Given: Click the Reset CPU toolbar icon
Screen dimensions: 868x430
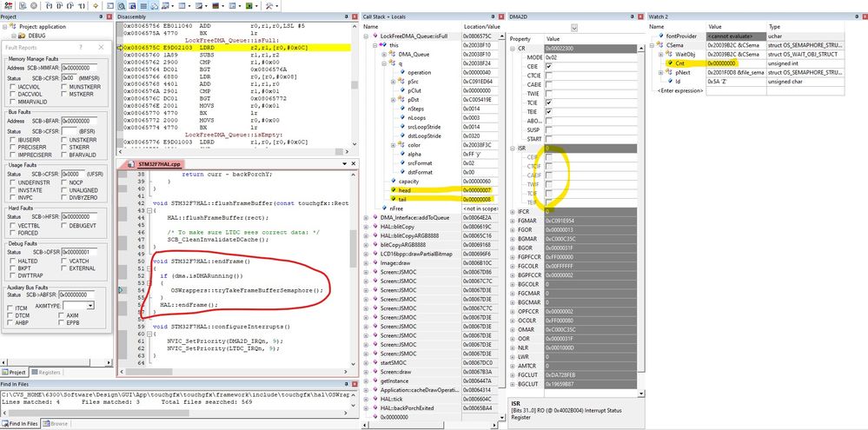Looking at the screenshot, I should point(9,5).
